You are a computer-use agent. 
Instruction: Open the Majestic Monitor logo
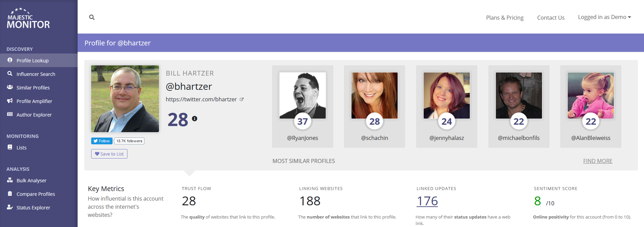pos(28,18)
